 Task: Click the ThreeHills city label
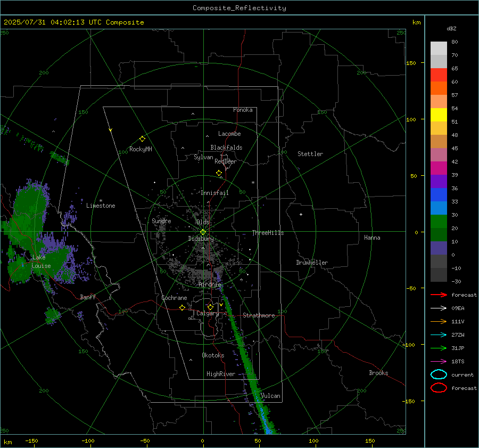[268, 233]
